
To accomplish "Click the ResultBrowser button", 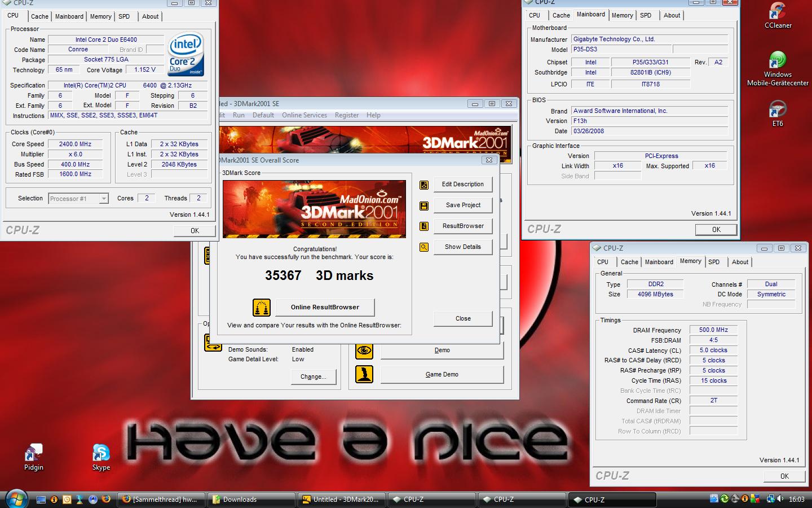I will coord(463,226).
